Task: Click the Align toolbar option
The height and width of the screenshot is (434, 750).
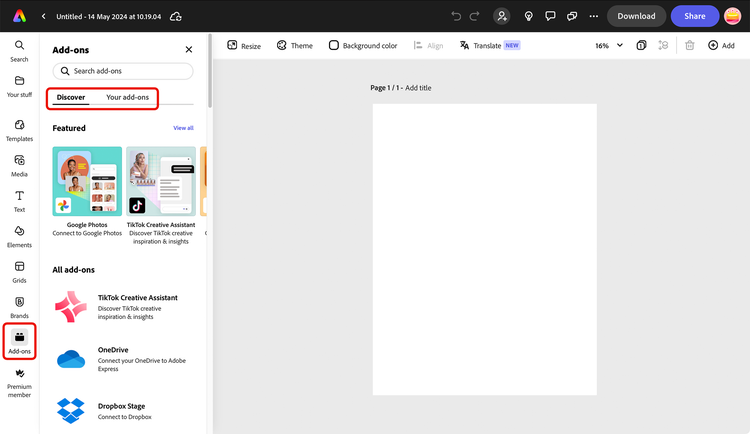Action: click(428, 45)
